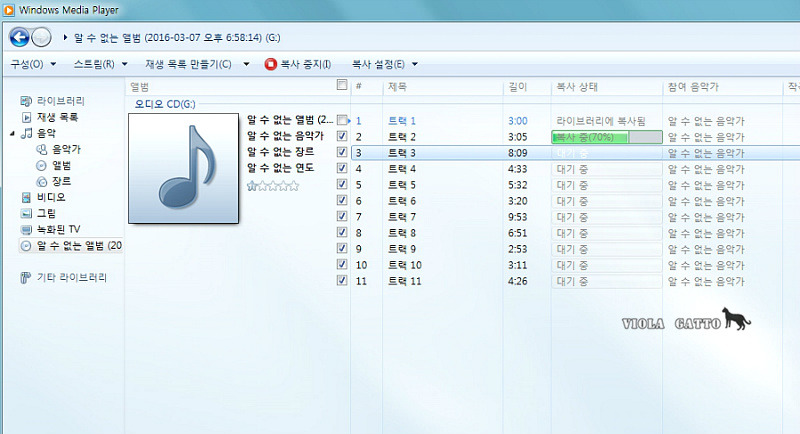Select the 장르 genre icon

point(41,182)
